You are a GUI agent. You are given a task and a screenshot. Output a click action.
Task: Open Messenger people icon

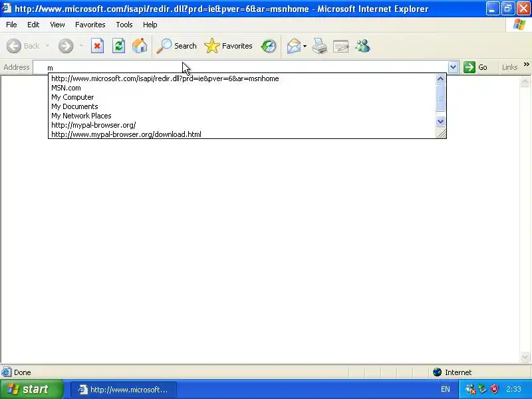click(x=362, y=46)
